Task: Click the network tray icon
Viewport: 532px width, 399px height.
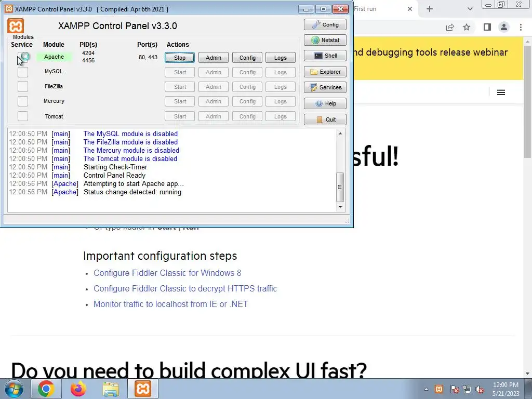Action: [x=467, y=389]
